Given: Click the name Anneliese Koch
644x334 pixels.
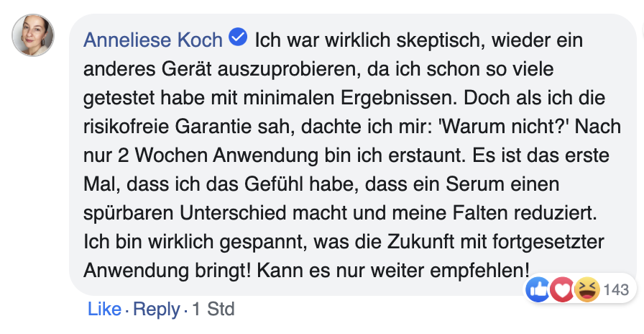Looking at the screenshot, I should (x=154, y=39).
